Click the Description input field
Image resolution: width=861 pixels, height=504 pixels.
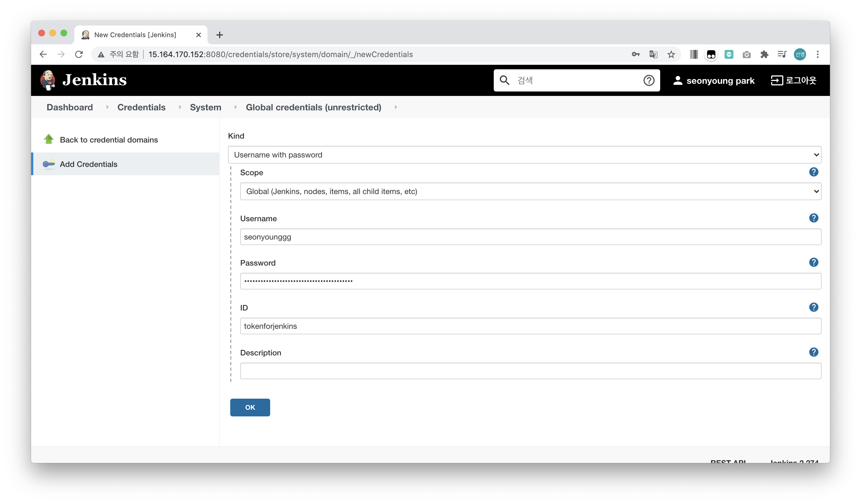[530, 371]
